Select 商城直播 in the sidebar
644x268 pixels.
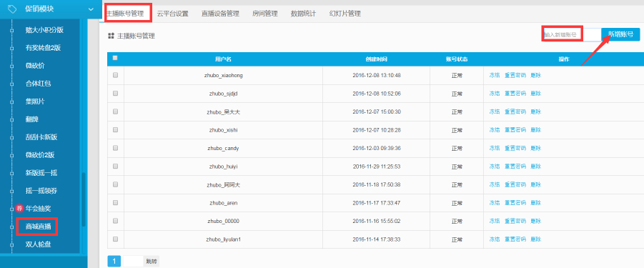pyautogui.click(x=38, y=227)
